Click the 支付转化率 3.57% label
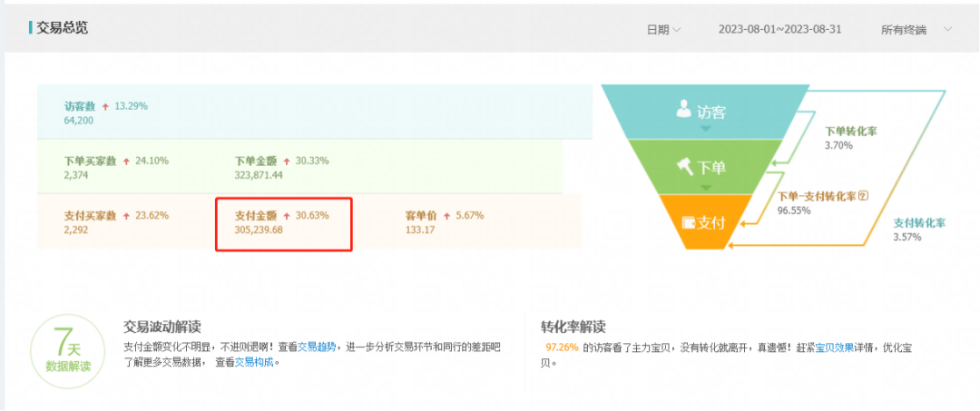This screenshot has width=980, height=411. 920,230
